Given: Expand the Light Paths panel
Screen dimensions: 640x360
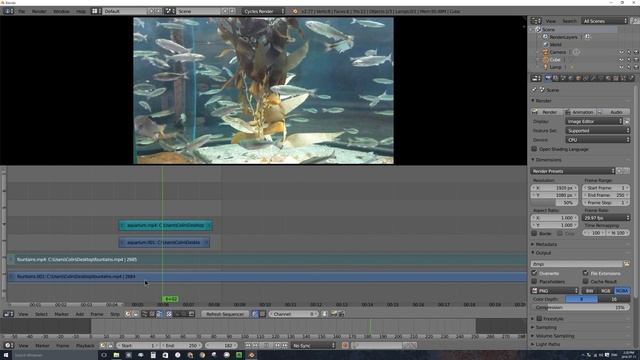Looking at the screenshot, I should click(x=547, y=344).
